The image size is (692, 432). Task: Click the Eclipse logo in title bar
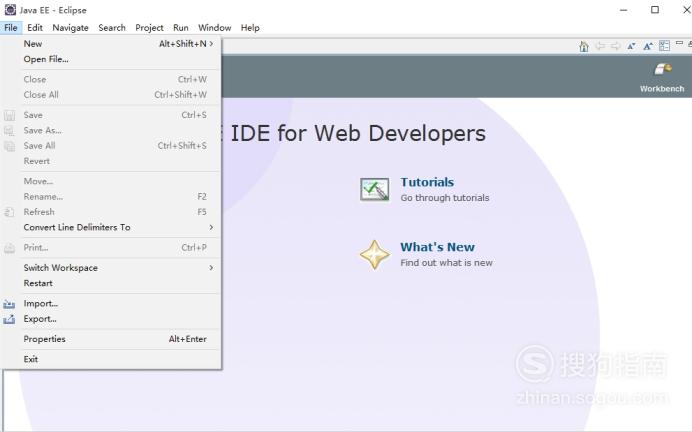pyautogui.click(x=10, y=10)
